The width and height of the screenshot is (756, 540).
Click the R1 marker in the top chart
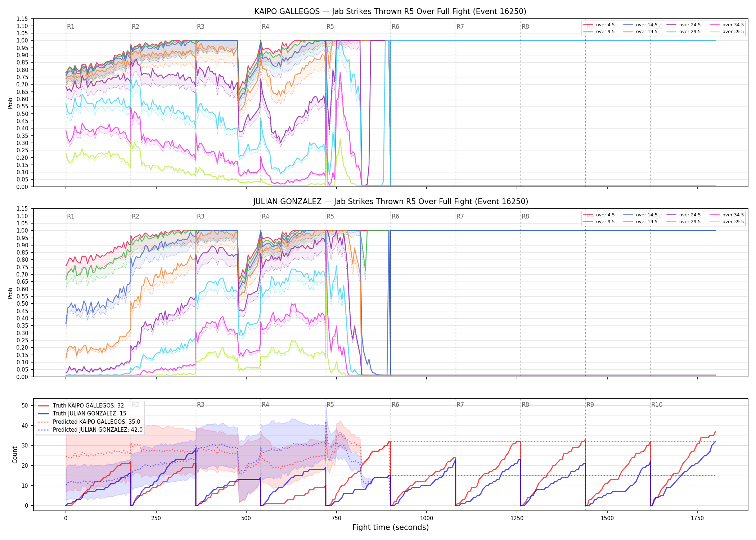pyautogui.click(x=71, y=27)
